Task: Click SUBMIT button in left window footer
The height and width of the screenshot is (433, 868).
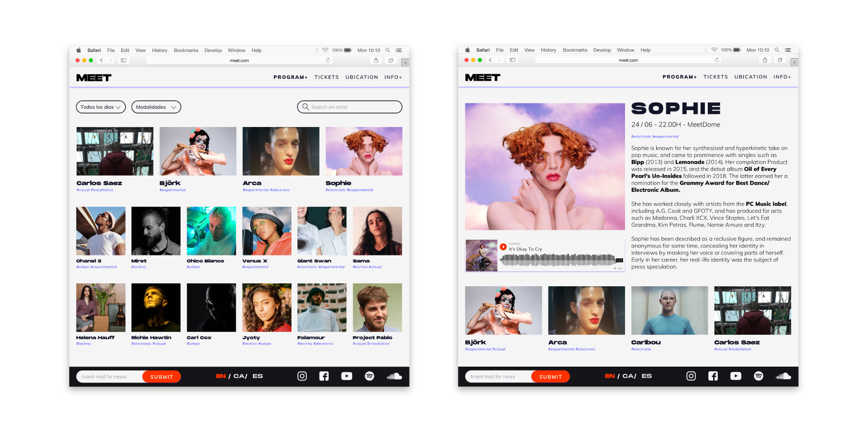Action: tap(162, 377)
